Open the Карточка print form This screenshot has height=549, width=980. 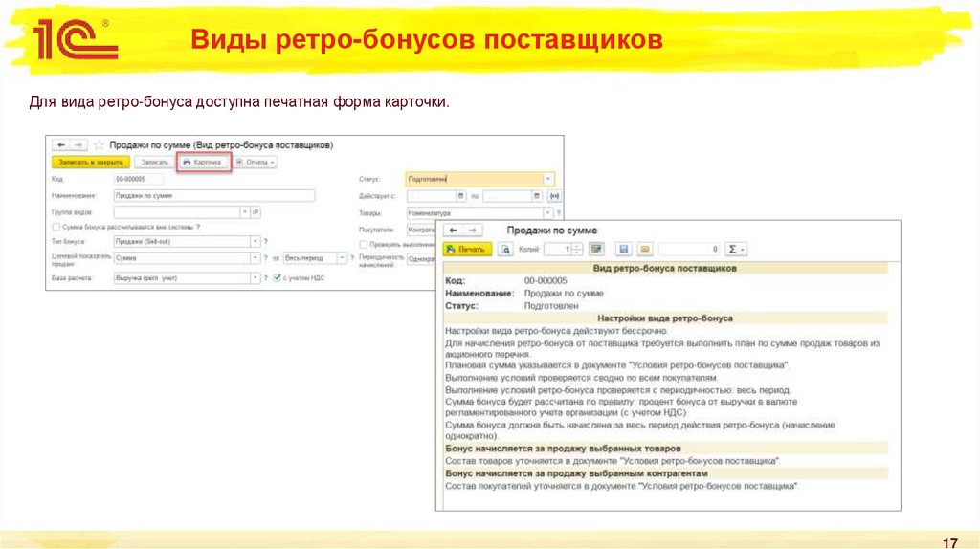point(203,163)
